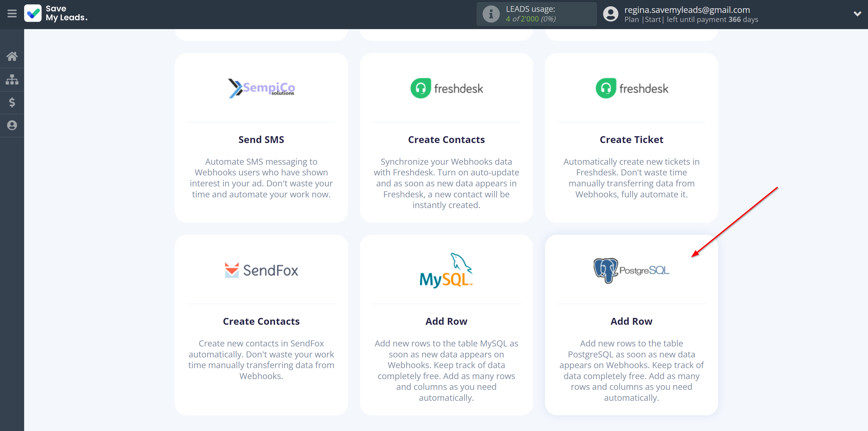Click the SempiCo solutions logo
This screenshot has height=431, width=868.
coord(262,88)
